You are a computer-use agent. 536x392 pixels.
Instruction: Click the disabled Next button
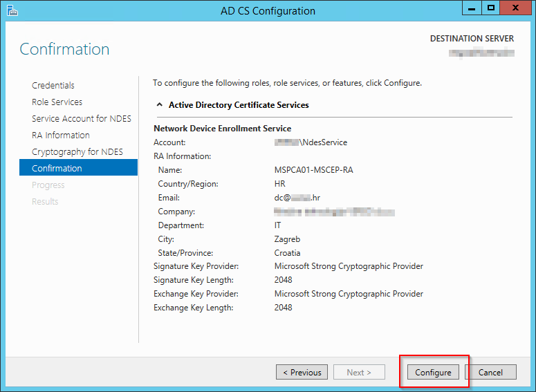pyautogui.click(x=359, y=372)
